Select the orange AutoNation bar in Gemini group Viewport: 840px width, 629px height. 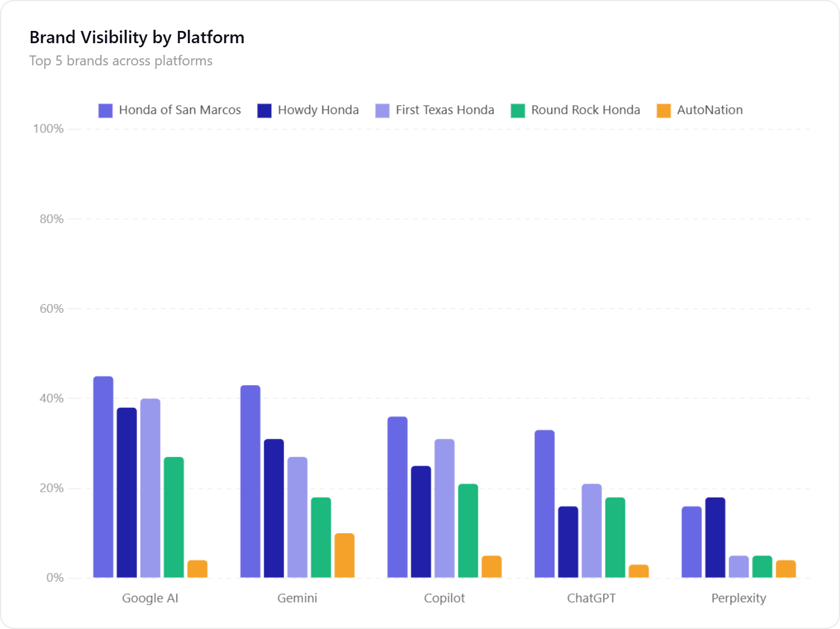344,554
